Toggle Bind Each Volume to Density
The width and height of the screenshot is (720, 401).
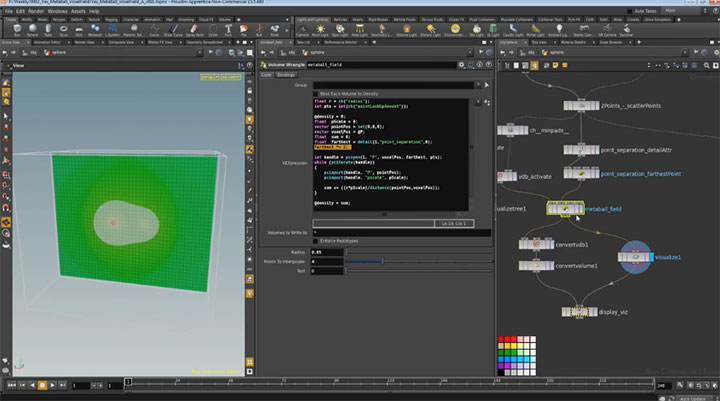tap(315, 94)
